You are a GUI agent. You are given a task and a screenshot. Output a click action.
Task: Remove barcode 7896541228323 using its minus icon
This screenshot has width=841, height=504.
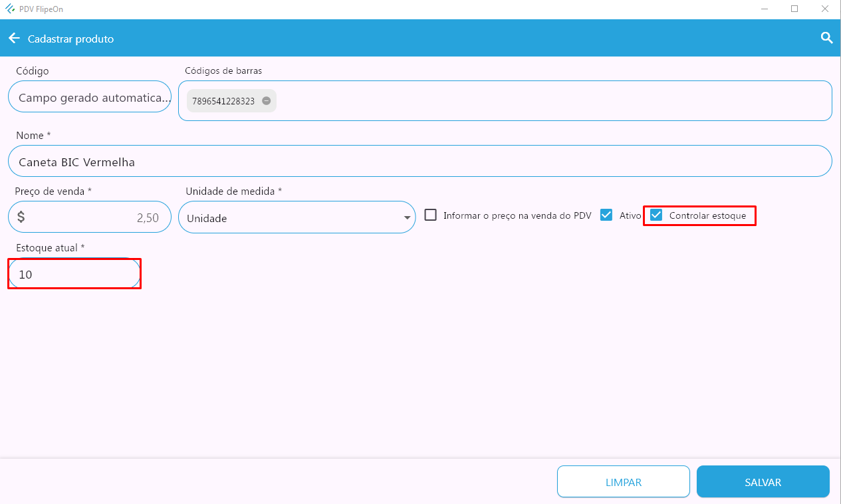click(x=266, y=101)
